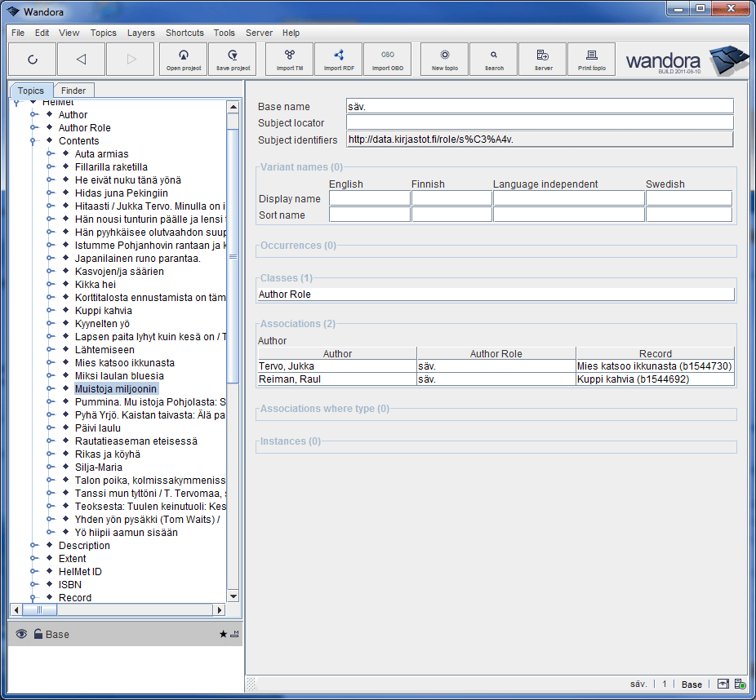Go back with the left arrow button

tap(81, 59)
